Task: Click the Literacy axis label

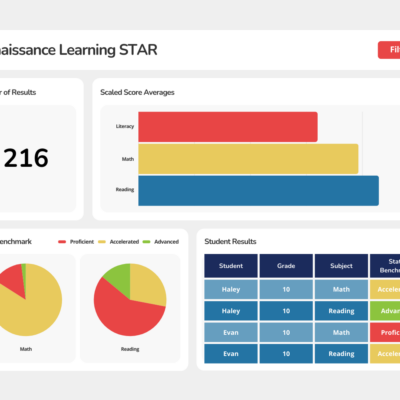Action: tap(125, 126)
